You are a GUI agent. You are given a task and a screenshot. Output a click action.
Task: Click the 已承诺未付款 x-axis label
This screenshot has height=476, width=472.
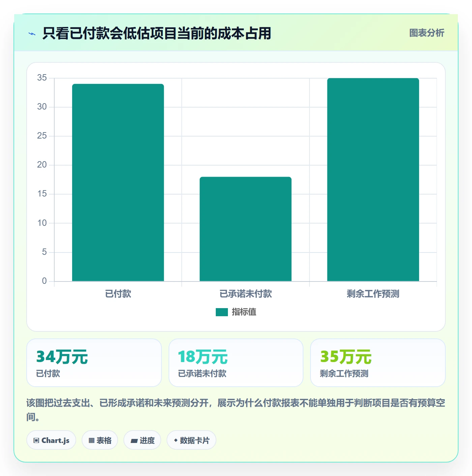click(245, 294)
